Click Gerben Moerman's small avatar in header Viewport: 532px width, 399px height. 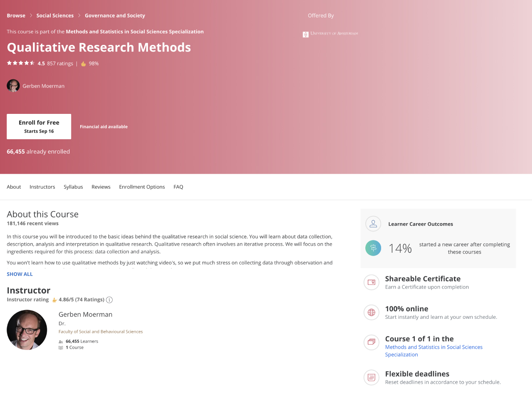(x=13, y=86)
